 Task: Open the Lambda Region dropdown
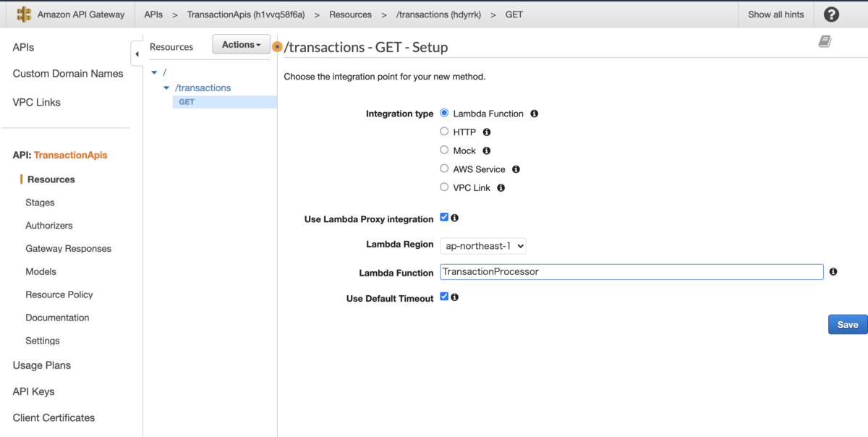pyautogui.click(x=482, y=246)
